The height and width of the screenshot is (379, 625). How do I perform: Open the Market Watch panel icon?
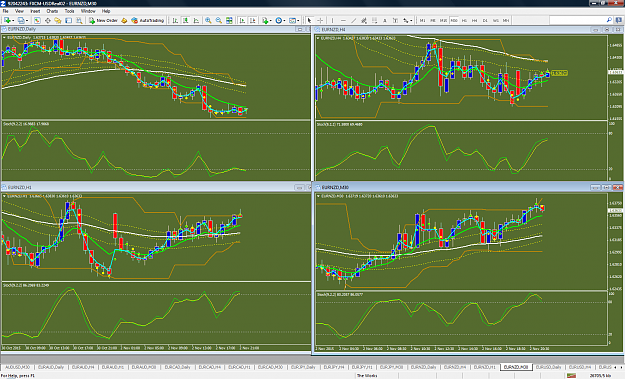pos(37,20)
